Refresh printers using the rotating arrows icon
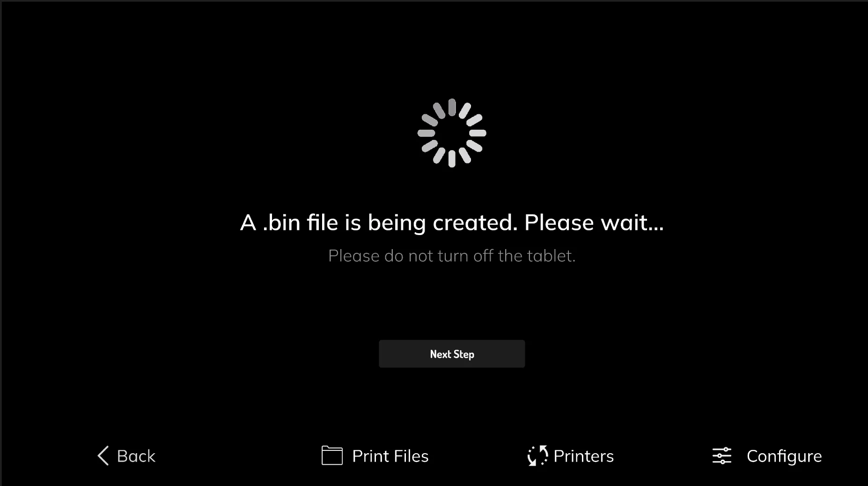Image resolution: width=868 pixels, height=486 pixels. pos(537,456)
